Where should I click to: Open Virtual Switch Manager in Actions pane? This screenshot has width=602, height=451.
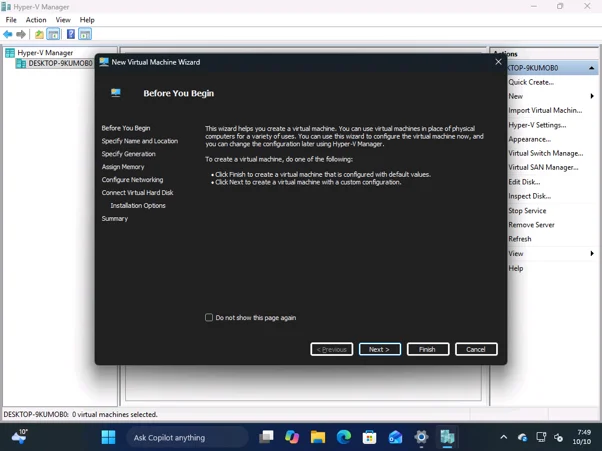pos(546,154)
